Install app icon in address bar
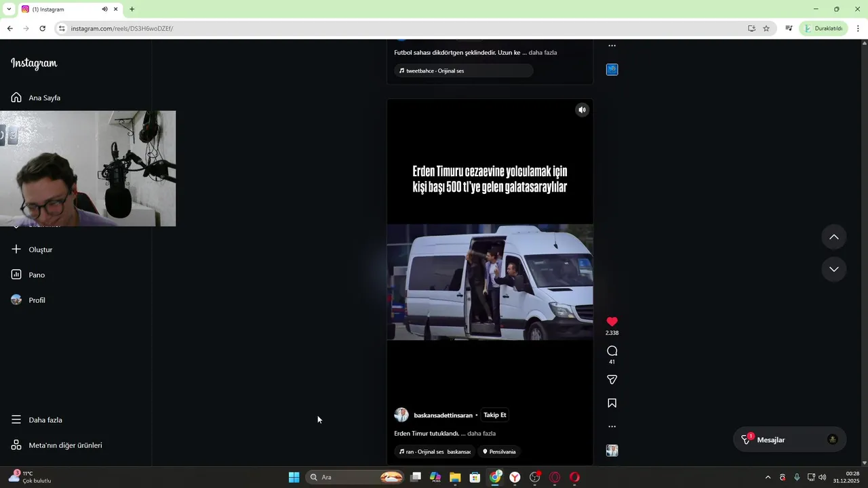The width and height of the screenshot is (868, 488). (751, 28)
